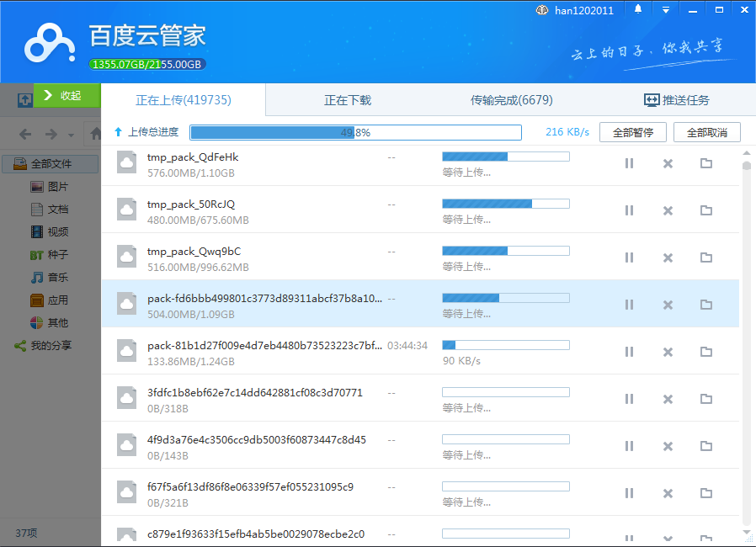This screenshot has height=547, width=756.
Task: Open the notifications bell
Action: pyautogui.click(x=638, y=9)
